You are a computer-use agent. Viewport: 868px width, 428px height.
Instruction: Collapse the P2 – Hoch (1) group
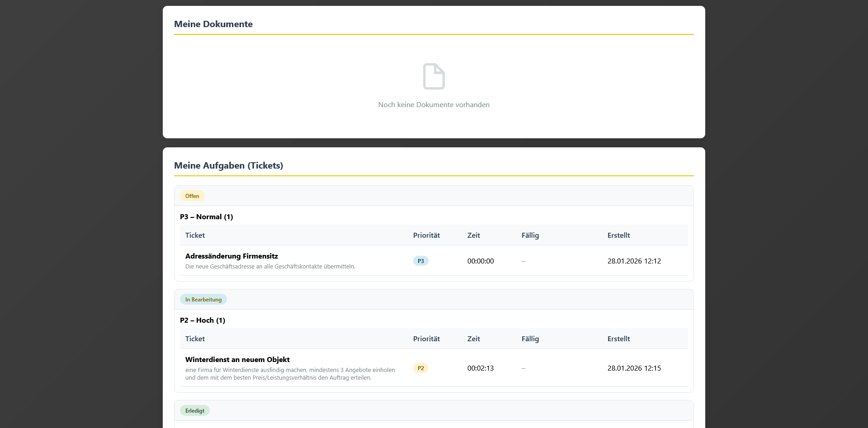pos(202,320)
